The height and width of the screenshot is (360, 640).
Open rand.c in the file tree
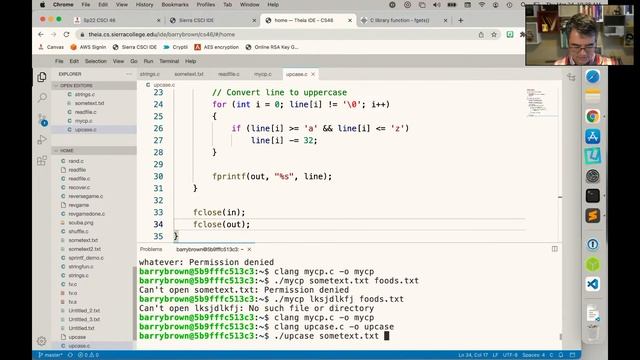click(x=76, y=161)
